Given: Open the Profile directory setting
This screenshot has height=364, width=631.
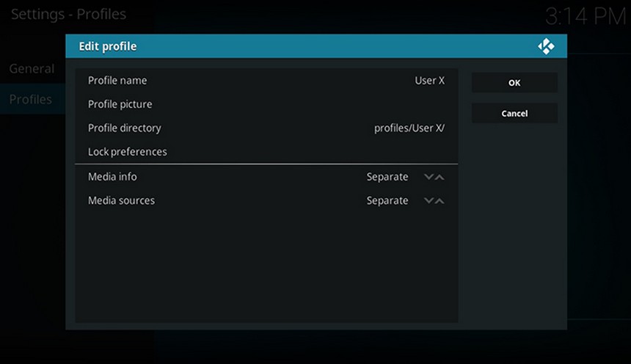Looking at the screenshot, I should 266,128.
